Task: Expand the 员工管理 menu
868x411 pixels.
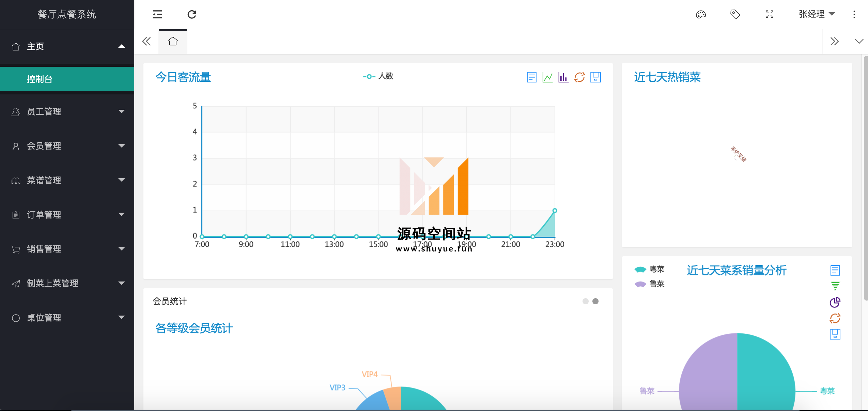Action: point(67,111)
